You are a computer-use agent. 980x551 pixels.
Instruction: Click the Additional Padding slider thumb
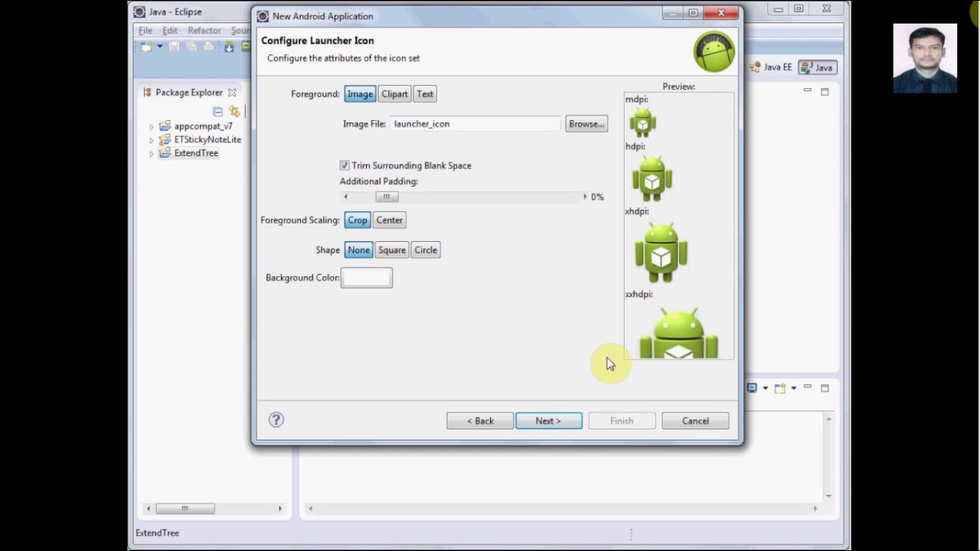click(387, 197)
